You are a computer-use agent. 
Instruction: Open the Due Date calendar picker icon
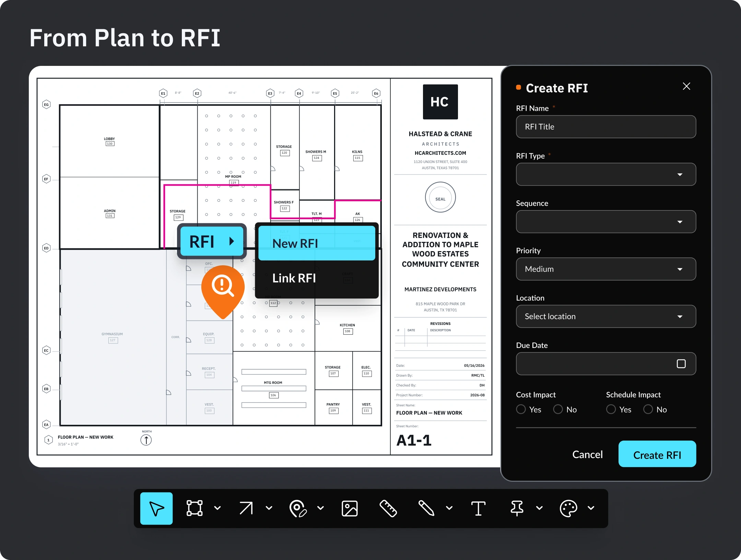coord(681,364)
